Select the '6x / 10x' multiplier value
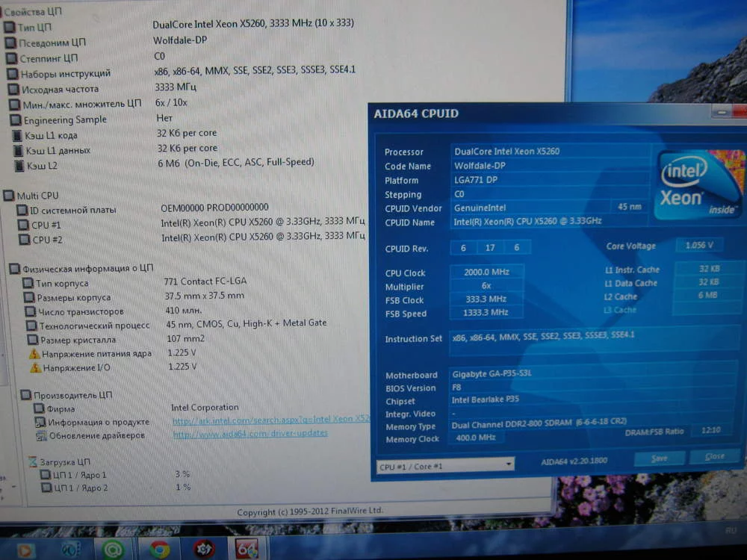This screenshot has width=747, height=560. [x=171, y=102]
